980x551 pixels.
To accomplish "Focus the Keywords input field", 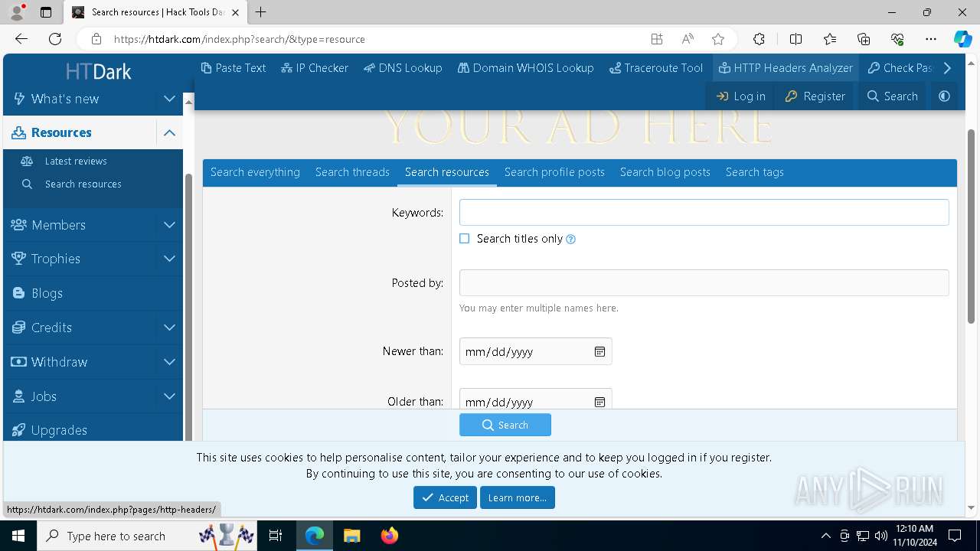I will point(704,213).
